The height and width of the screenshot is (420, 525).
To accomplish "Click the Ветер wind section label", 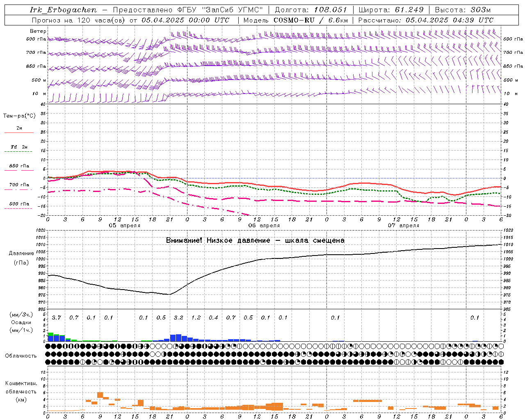I will pyautogui.click(x=38, y=31).
